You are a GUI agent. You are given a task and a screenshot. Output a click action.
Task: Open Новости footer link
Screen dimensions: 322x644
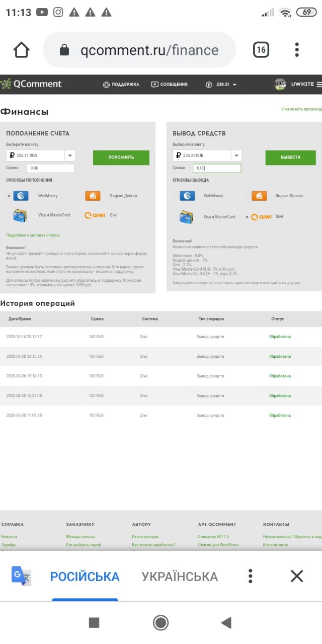click(9, 537)
